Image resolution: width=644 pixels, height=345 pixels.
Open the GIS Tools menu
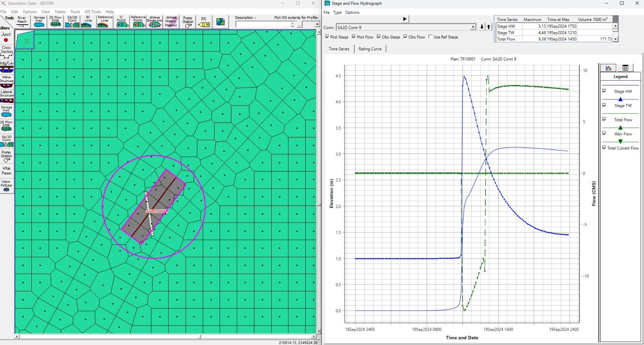93,12
